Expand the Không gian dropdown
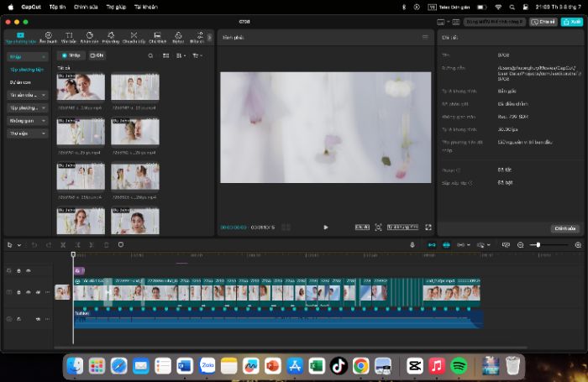The image size is (588, 382). 28,121
